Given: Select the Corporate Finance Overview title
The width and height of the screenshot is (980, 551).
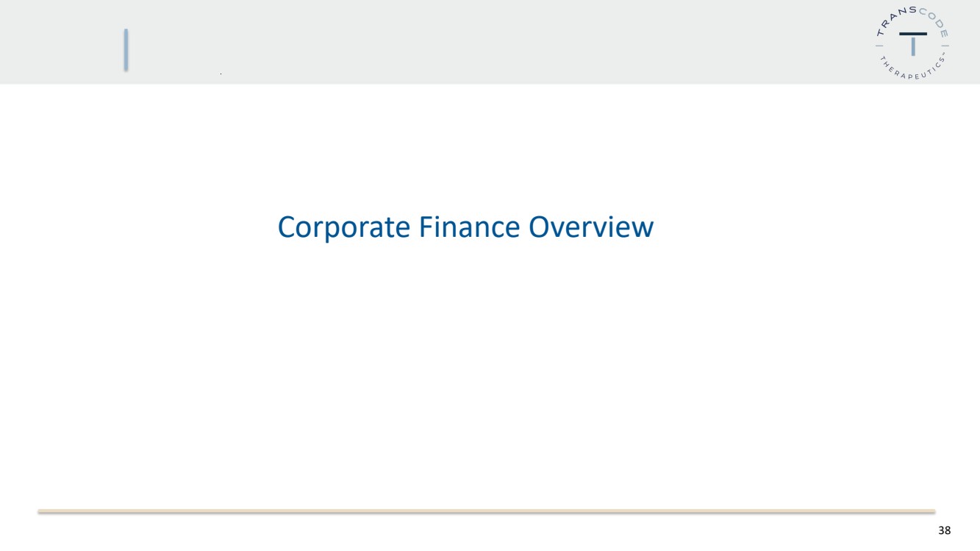Looking at the screenshot, I should point(465,227).
